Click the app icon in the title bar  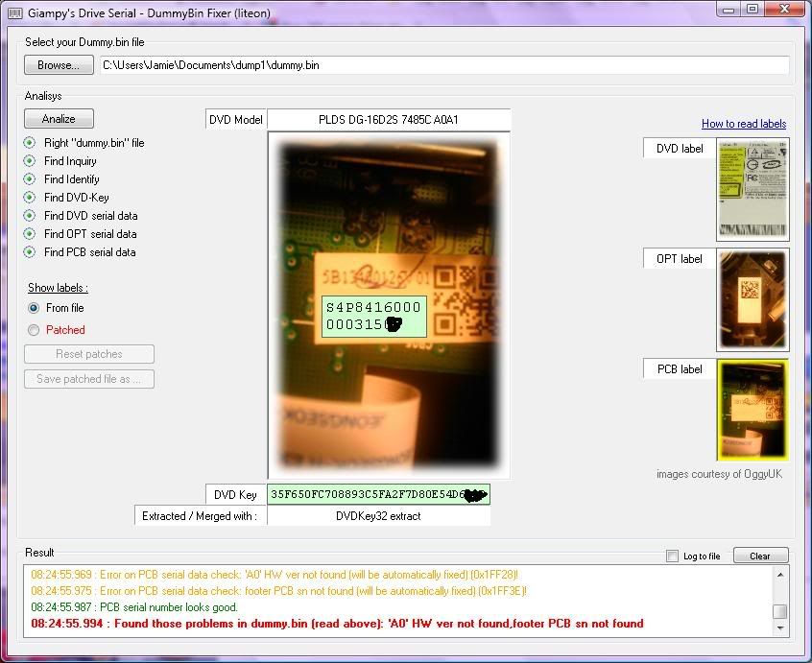coord(12,13)
